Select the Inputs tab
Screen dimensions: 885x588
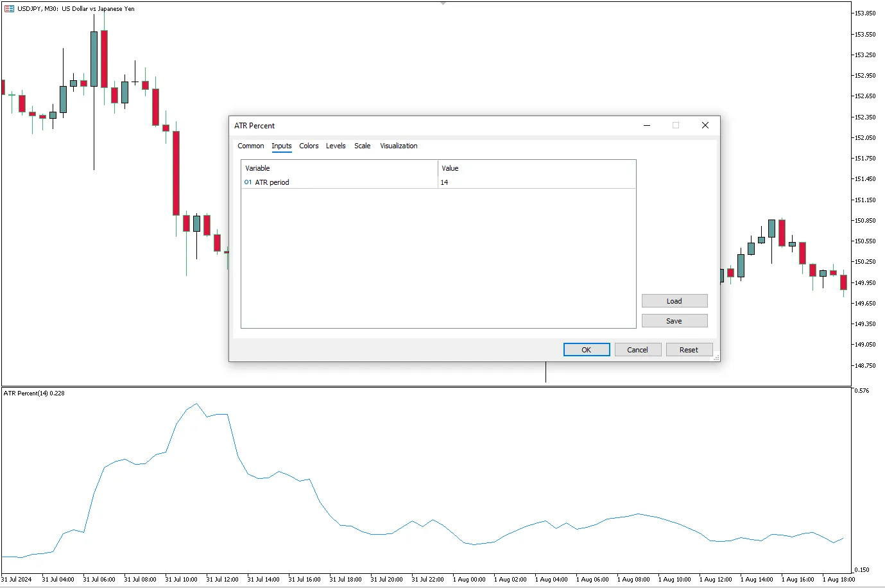(281, 146)
